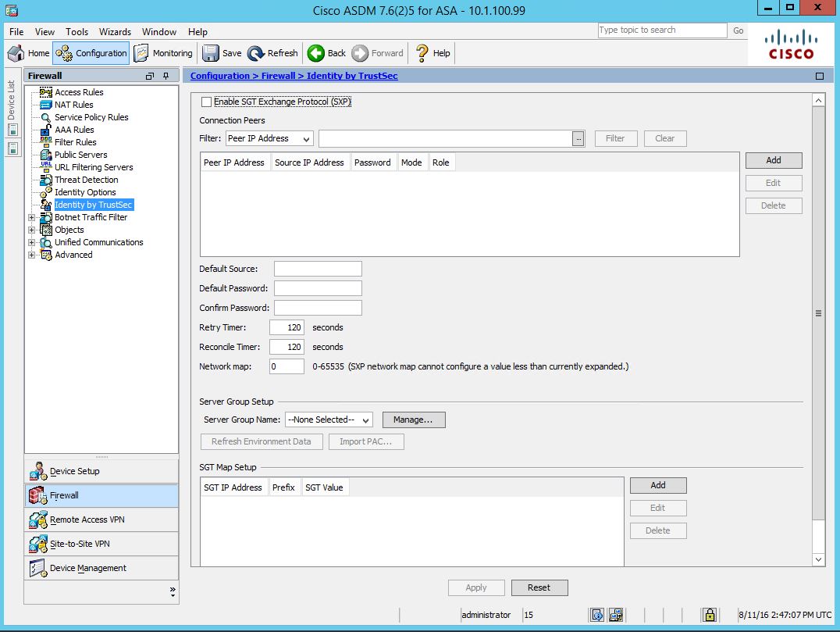The image size is (840, 632).
Task: Go to Home view icon
Action: pos(16,53)
